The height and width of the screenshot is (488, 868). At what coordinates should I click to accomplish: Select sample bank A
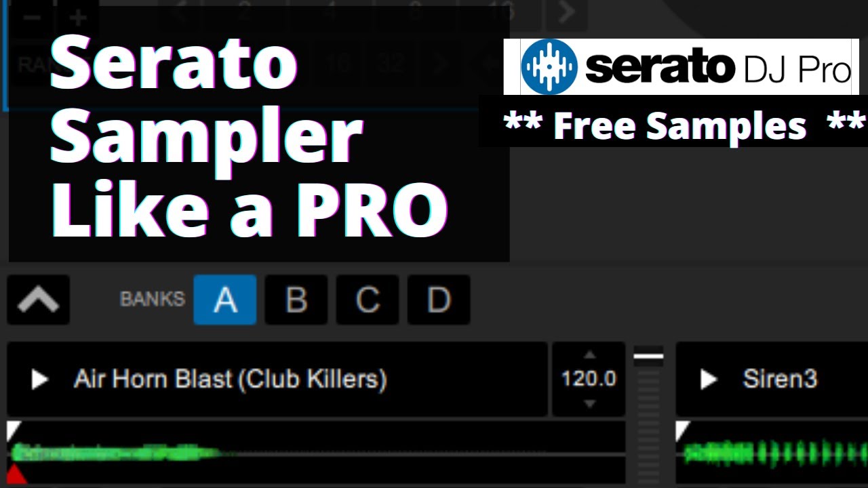click(225, 300)
